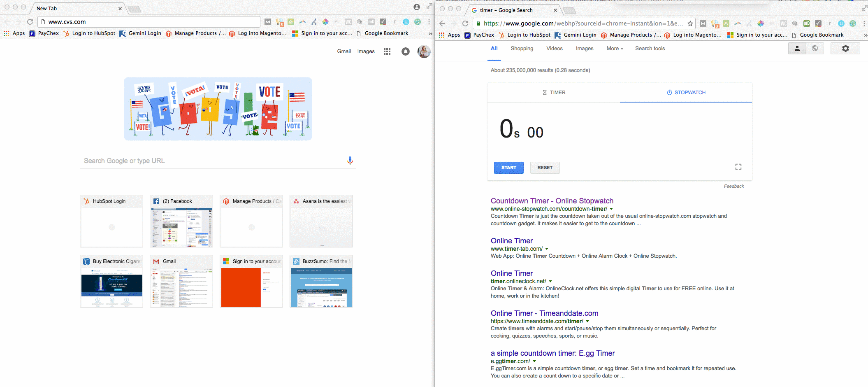Click the checkmark extension icon in New Tab window
This screenshot has height=387, width=868.
pos(383,22)
